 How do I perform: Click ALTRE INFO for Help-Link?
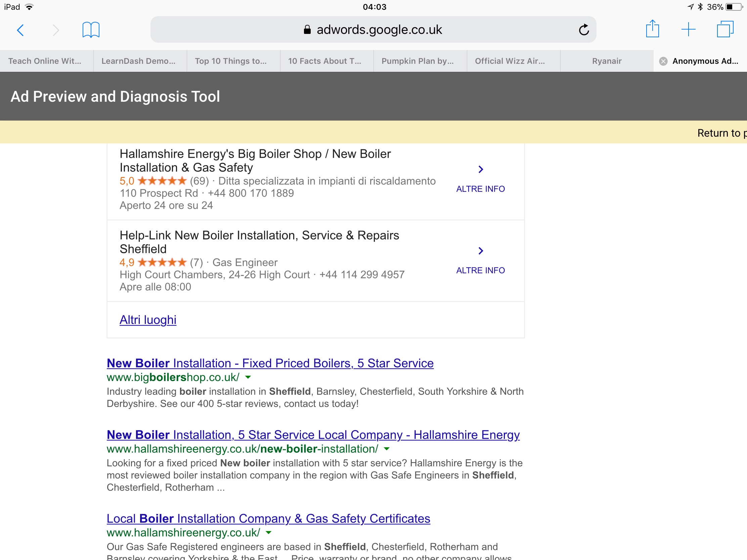point(480,270)
